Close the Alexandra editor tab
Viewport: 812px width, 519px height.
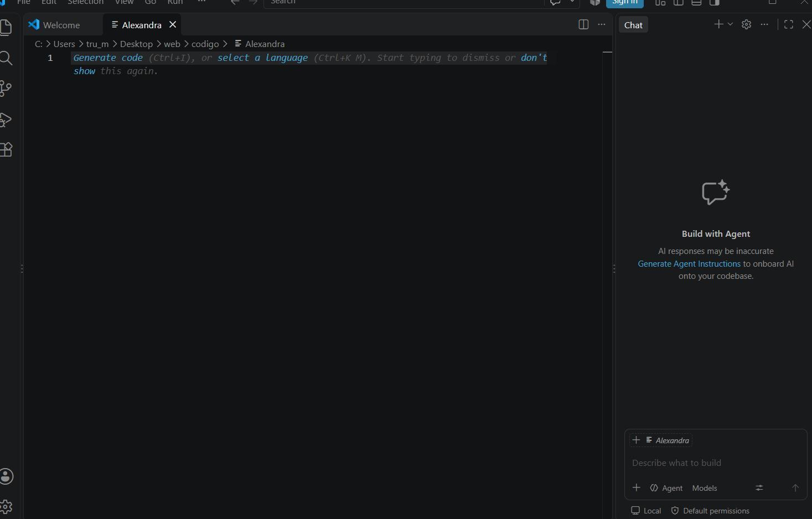pyautogui.click(x=173, y=24)
